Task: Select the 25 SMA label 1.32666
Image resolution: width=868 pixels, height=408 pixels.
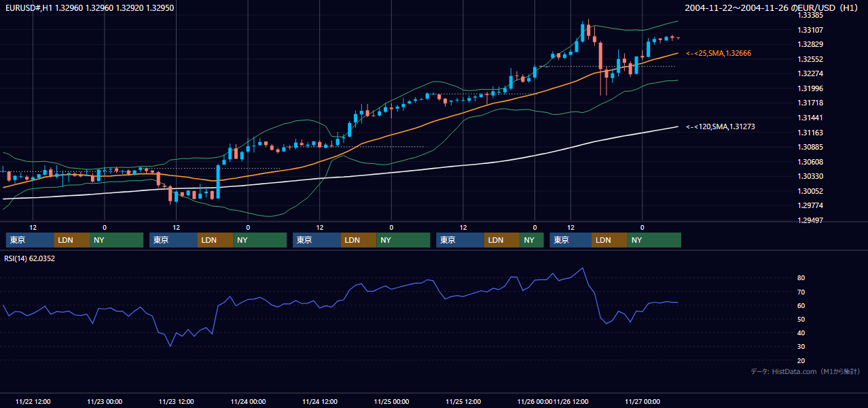Action: (719, 53)
